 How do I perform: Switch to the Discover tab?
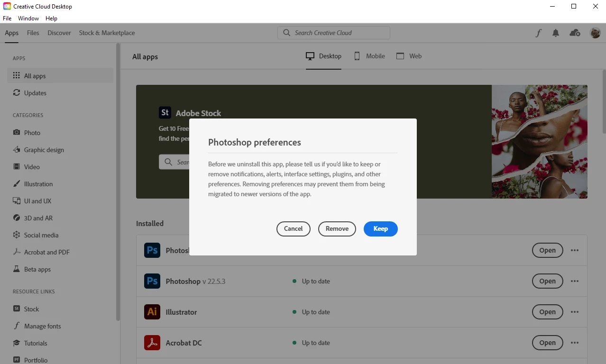click(59, 33)
